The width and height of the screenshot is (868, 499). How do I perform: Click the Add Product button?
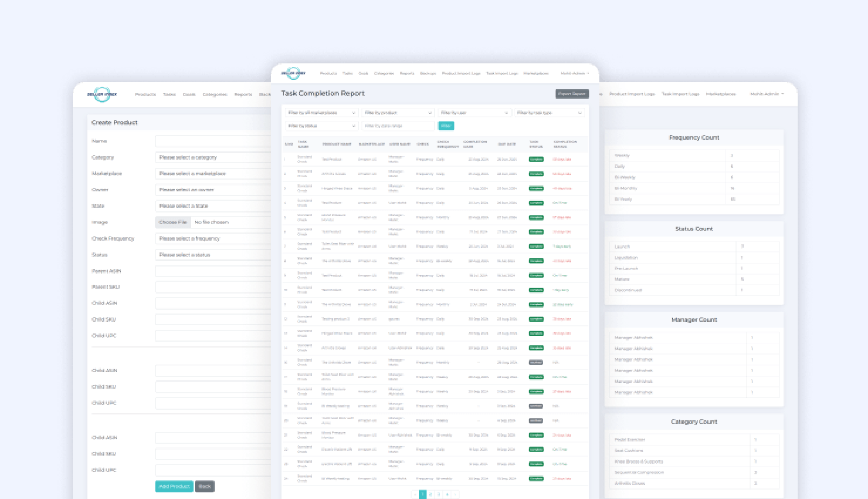coord(174,486)
